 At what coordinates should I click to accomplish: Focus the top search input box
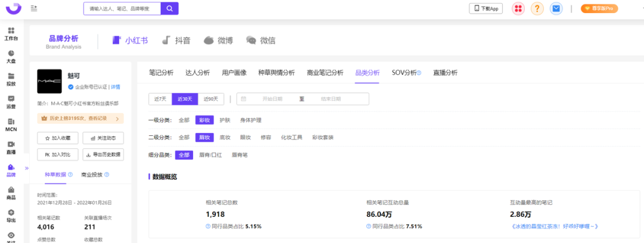pos(122,8)
